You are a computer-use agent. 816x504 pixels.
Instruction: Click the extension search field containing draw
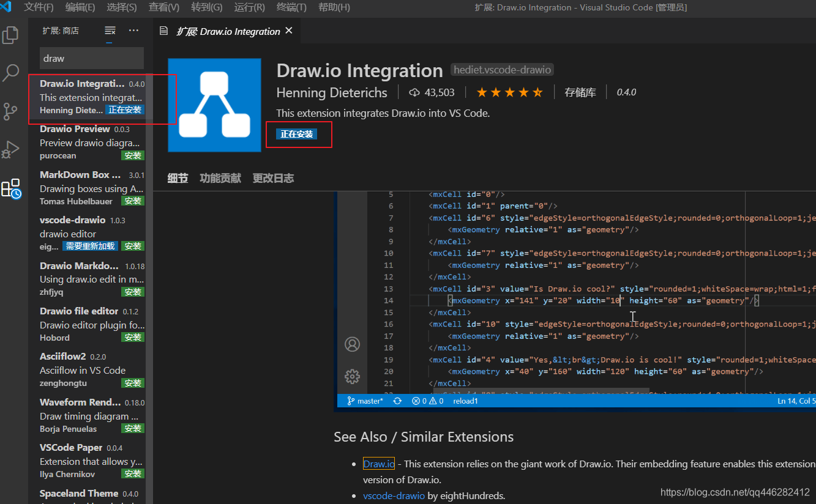[x=92, y=59]
